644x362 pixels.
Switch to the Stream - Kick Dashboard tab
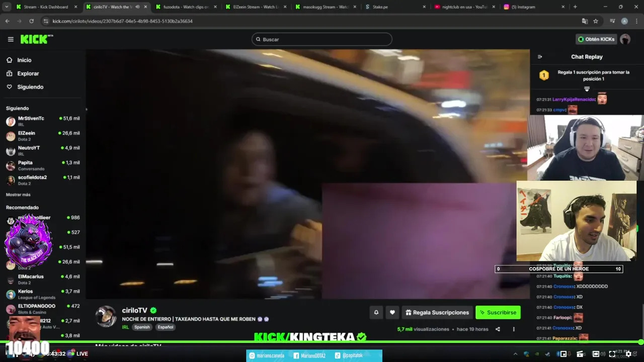click(x=46, y=7)
